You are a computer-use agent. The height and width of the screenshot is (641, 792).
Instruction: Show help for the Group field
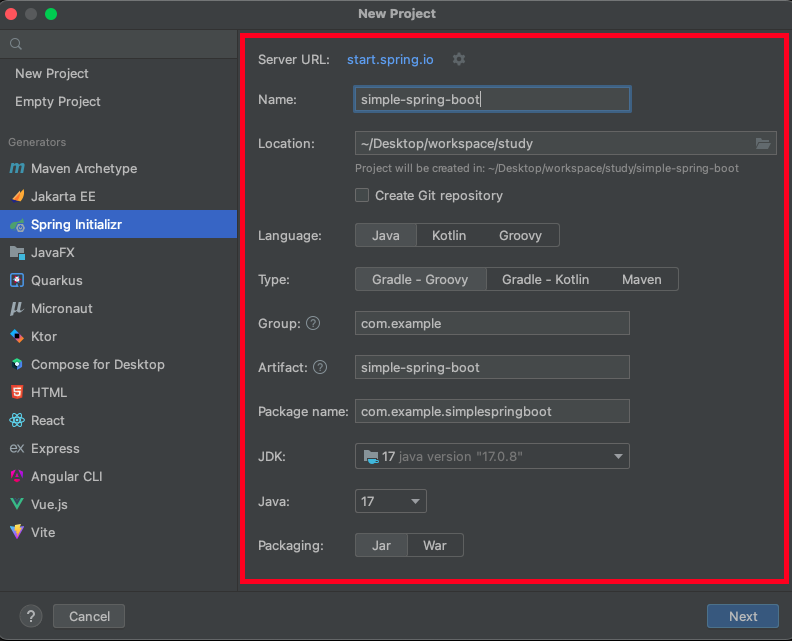313,323
